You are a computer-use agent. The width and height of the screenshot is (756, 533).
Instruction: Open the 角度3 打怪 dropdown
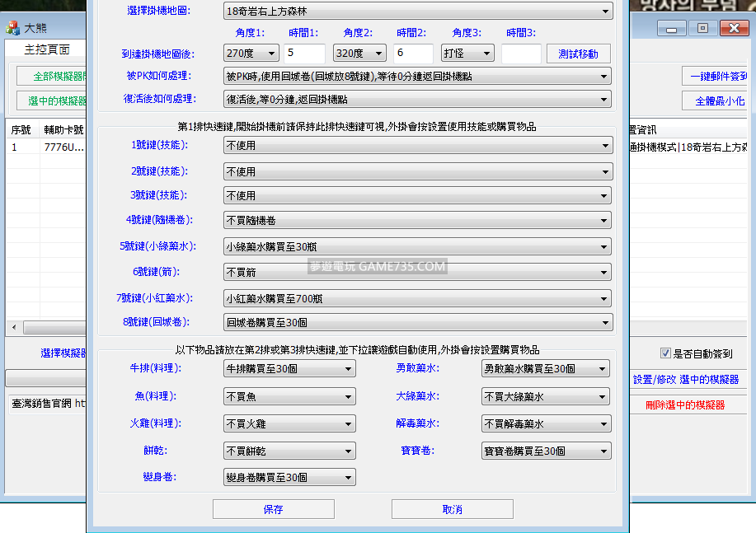click(x=467, y=54)
